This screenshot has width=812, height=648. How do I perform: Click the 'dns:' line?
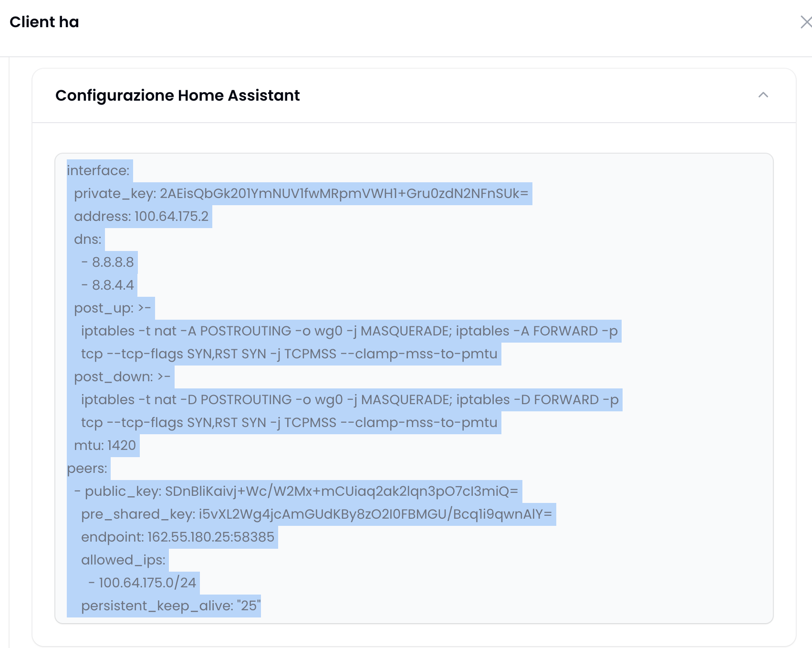[x=88, y=239]
